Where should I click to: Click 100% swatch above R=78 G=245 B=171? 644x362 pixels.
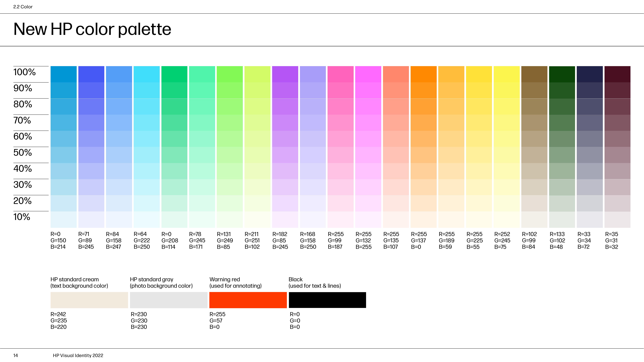[202, 74]
